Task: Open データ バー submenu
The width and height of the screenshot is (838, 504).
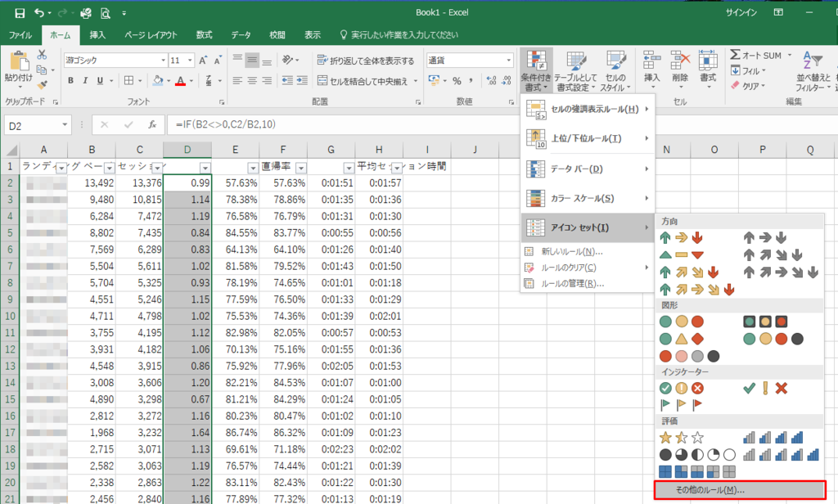Action: tap(588, 169)
